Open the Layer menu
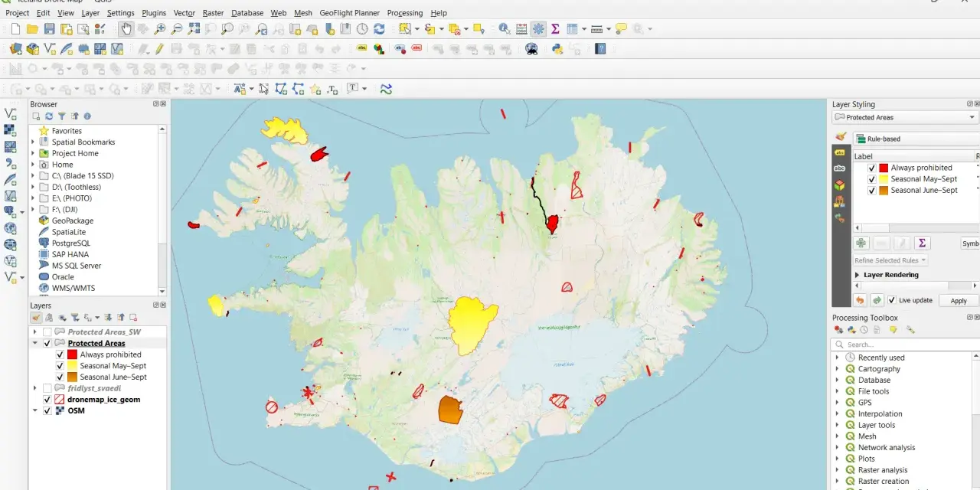 (x=90, y=13)
